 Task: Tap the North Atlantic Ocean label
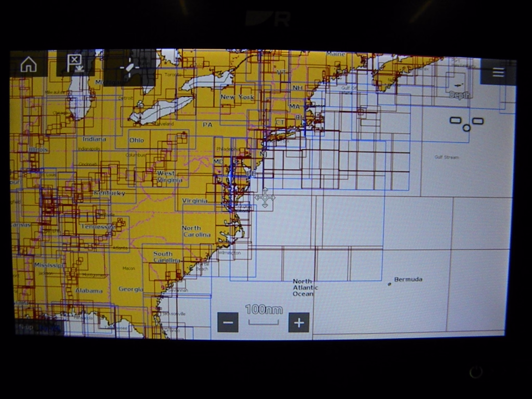(x=305, y=288)
